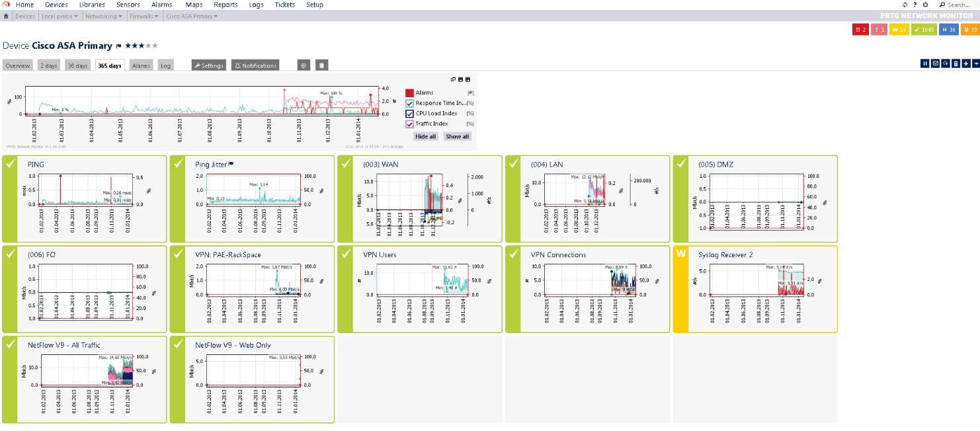Open the Tickets menu
The width and height of the screenshot is (980, 431).
point(285,5)
